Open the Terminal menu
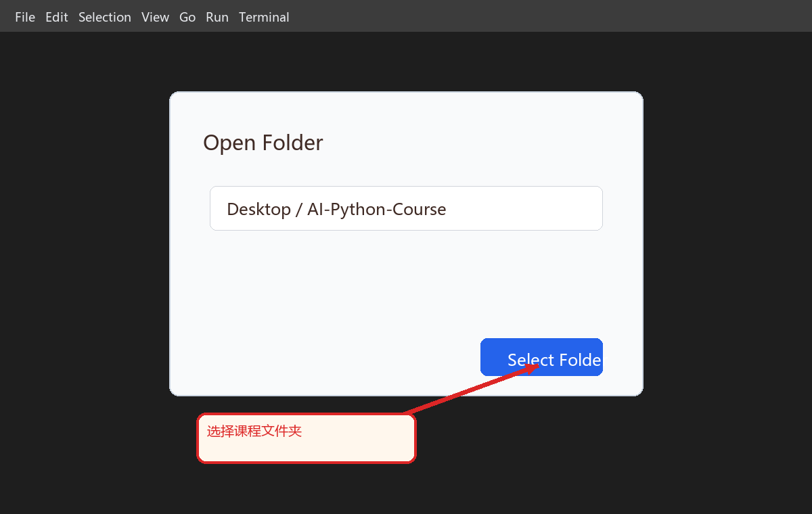812x514 pixels. tap(264, 17)
